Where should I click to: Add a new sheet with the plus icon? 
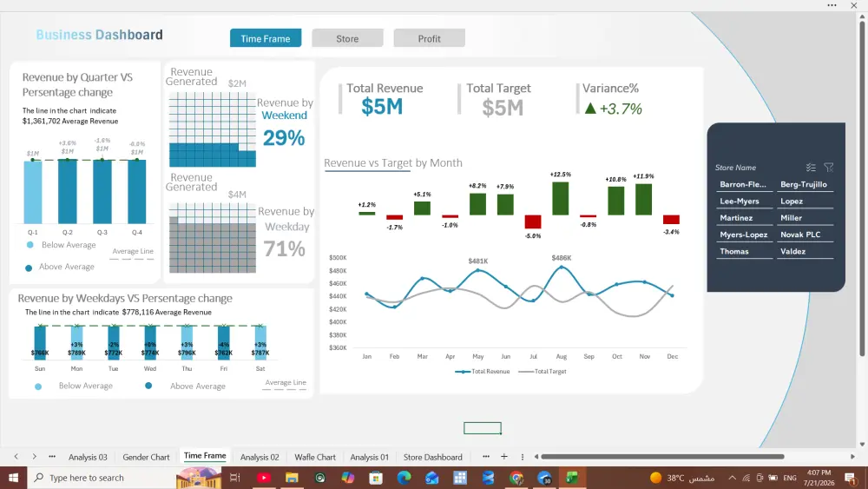[x=503, y=456]
